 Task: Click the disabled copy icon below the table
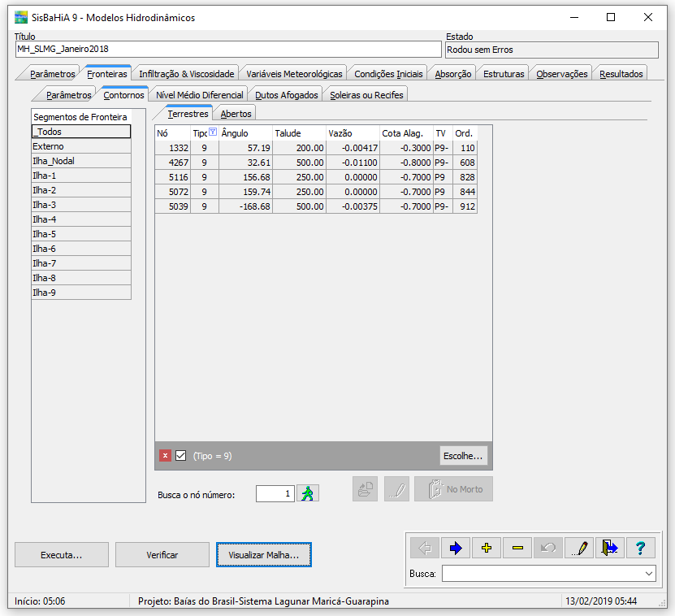click(365, 489)
